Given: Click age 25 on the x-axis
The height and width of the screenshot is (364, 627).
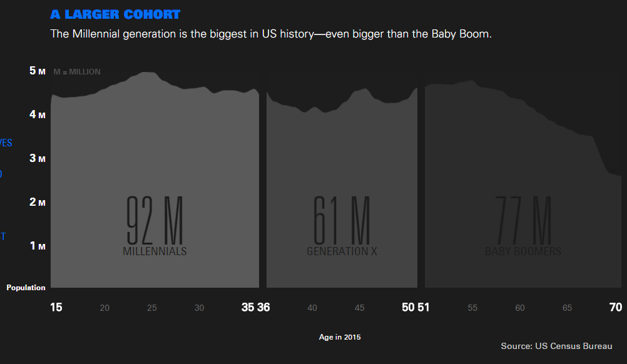Looking at the screenshot, I should [x=151, y=308].
